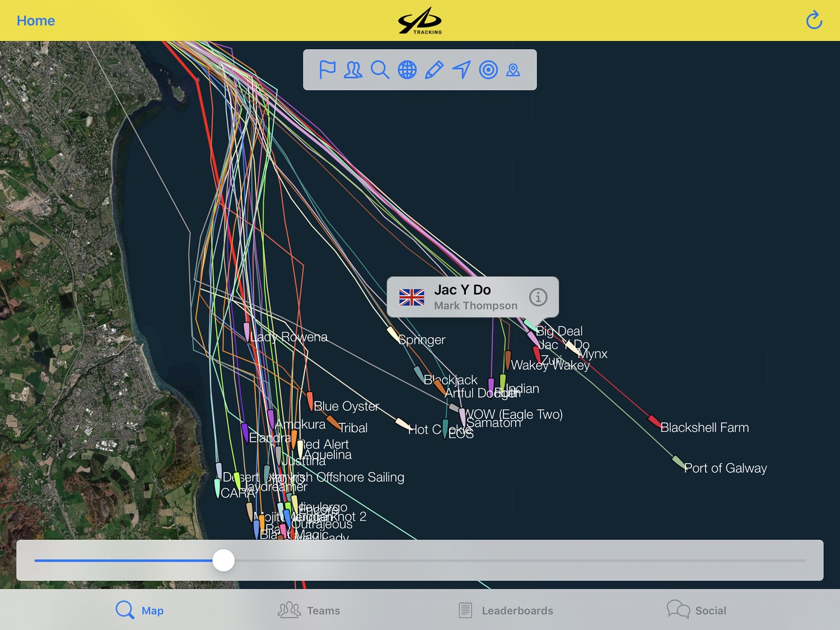Click the timeline slider handle
This screenshot has width=840, height=630.
click(223, 560)
